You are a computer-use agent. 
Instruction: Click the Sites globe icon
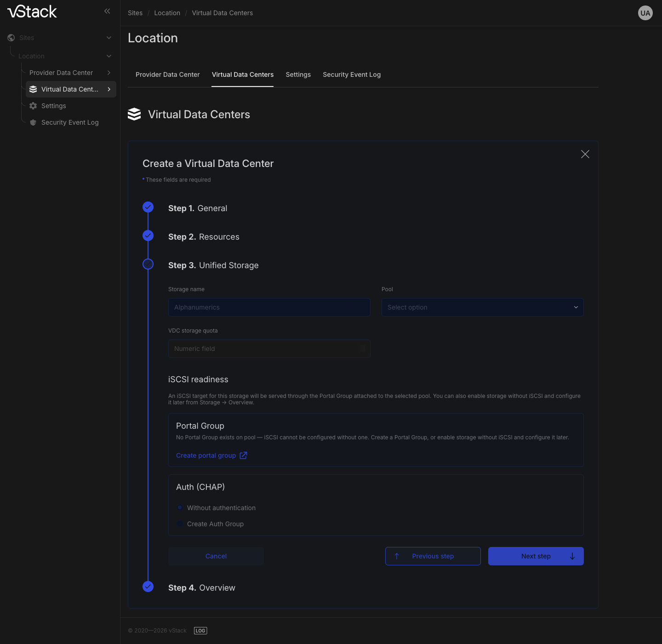point(11,38)
